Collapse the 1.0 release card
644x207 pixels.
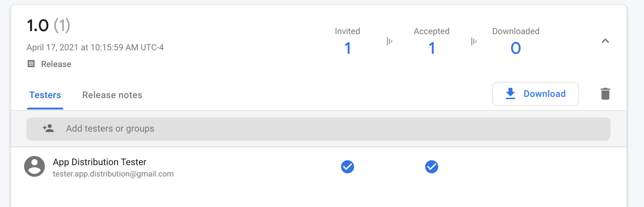pos(605,41)
